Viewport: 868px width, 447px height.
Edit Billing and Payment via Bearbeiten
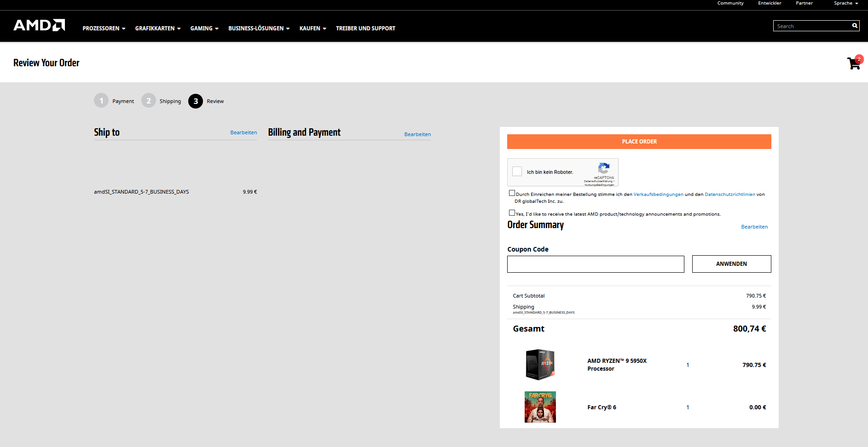pos(417,134)
